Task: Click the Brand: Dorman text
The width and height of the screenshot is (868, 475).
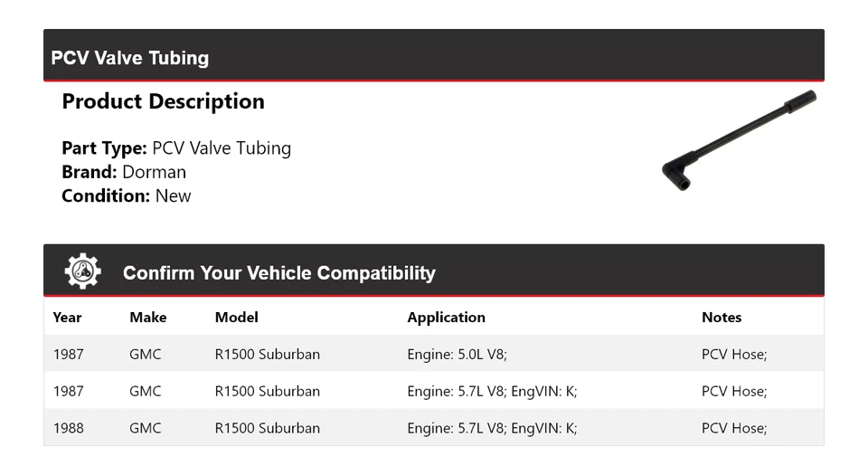Action: [124, 172]
